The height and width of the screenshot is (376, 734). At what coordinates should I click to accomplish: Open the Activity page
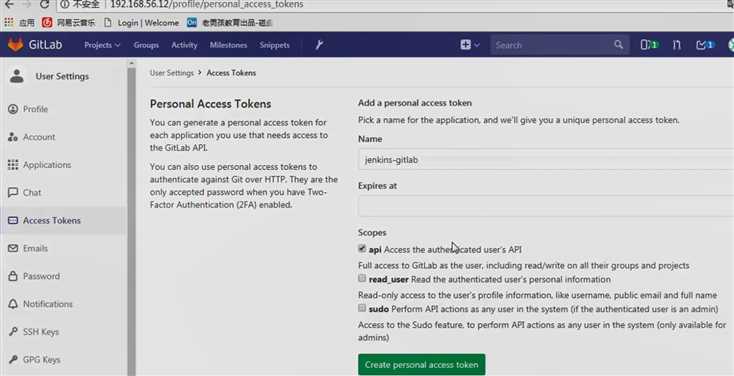184,45
